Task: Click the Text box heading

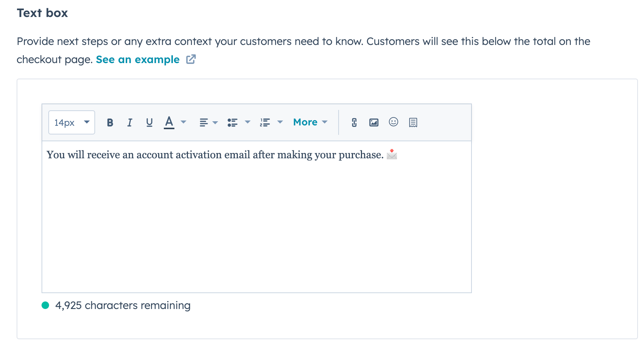Action: point(42,12)
